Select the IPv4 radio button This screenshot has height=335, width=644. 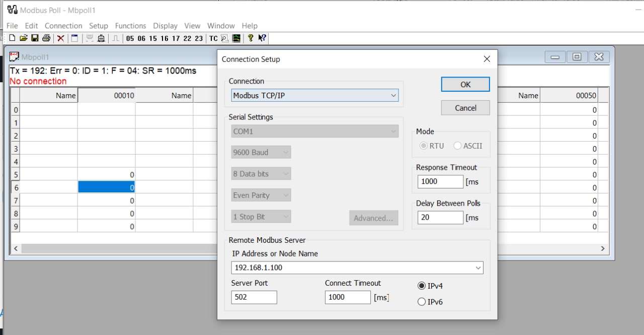(x=422, y=286)
